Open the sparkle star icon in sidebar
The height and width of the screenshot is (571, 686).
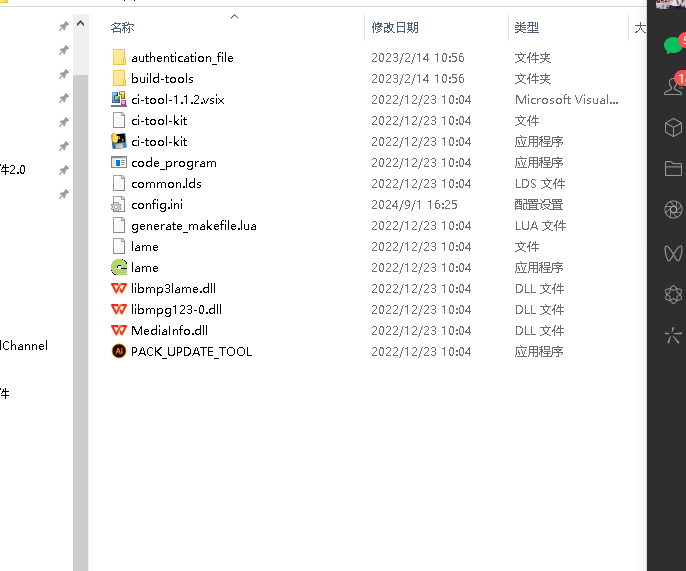(673, 336)
